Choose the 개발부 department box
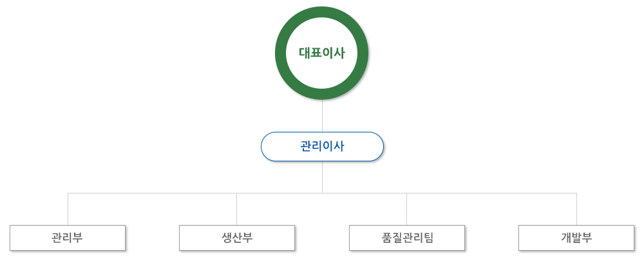The image size is (644, 270). tap(576, 238)
